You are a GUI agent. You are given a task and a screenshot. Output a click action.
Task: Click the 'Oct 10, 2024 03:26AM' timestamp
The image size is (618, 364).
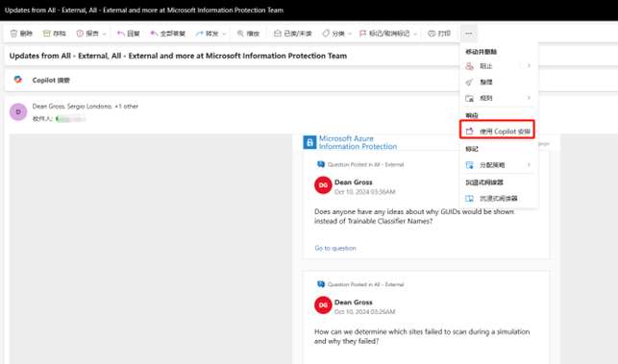(x=365, y=311)
